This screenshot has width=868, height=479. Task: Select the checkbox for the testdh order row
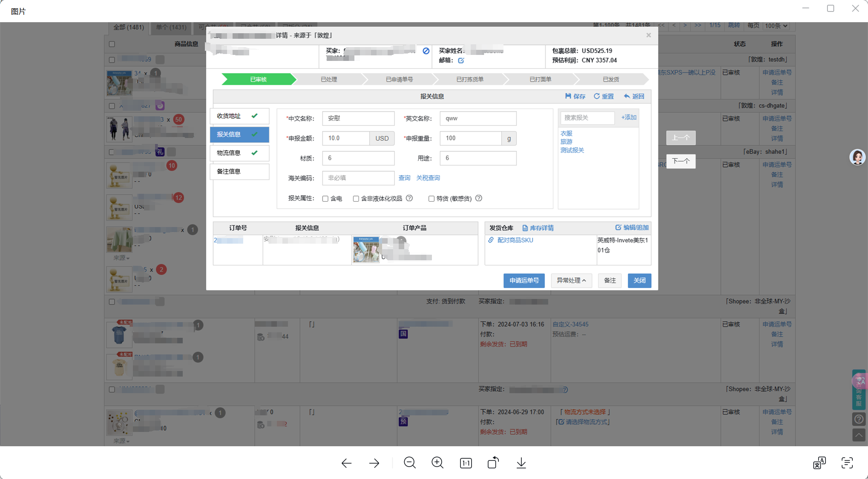point(112,60)
